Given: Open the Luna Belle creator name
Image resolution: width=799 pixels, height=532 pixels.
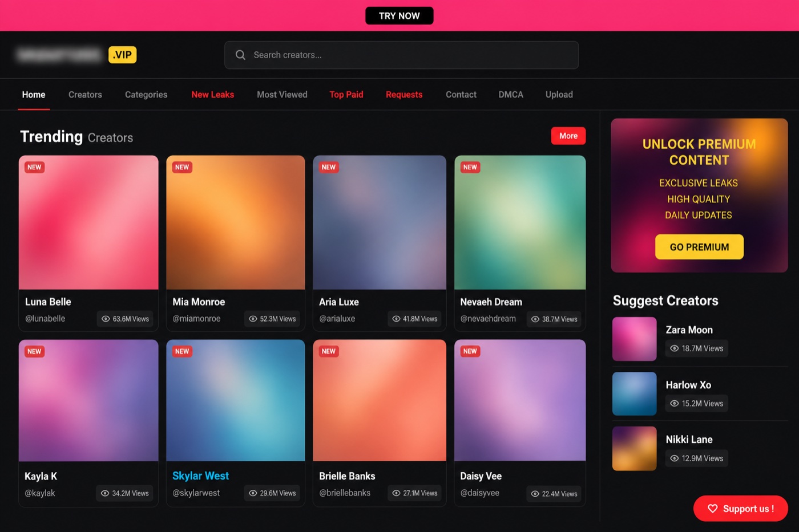Looking at the screenshot, I should coord(48,302).
